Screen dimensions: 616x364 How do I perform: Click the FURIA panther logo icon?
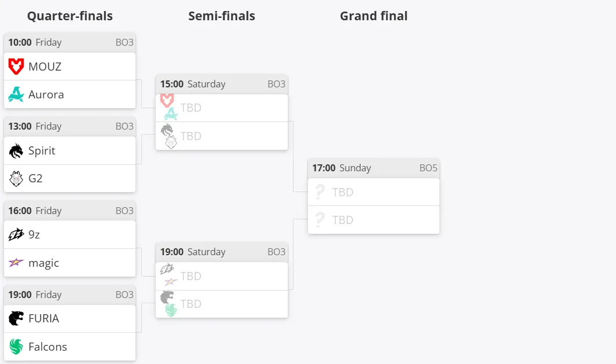[16, 318]
